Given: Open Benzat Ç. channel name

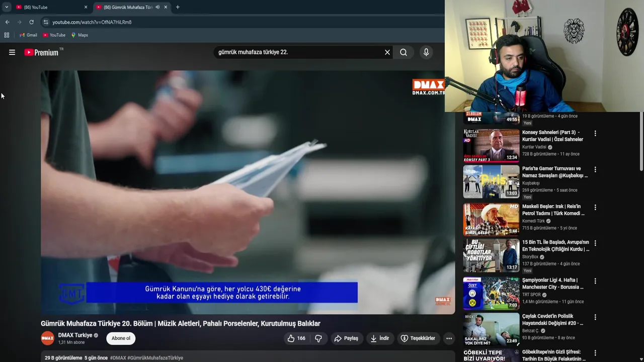Looking at the screenshot, I should click(530, 331).
